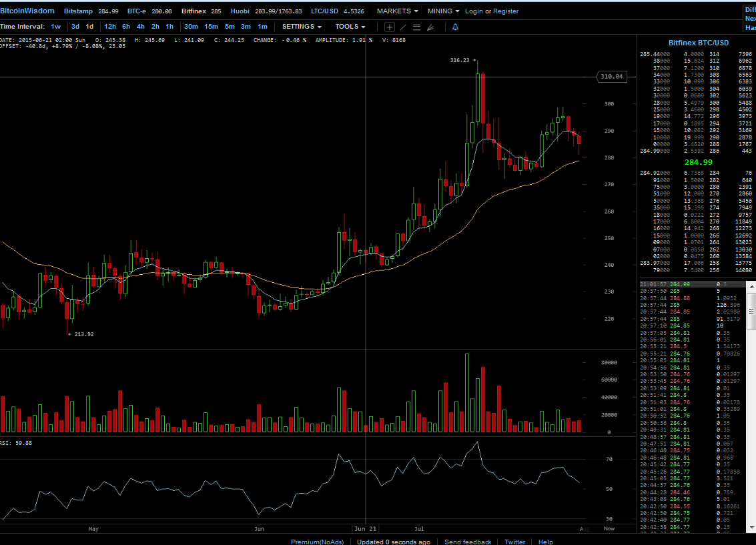
Task: Switch chart to 3m interval
Action: (246, 27)
